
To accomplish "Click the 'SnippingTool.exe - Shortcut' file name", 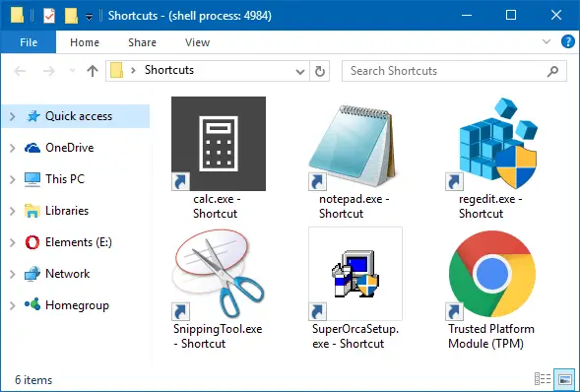I will tap(218, 336).
